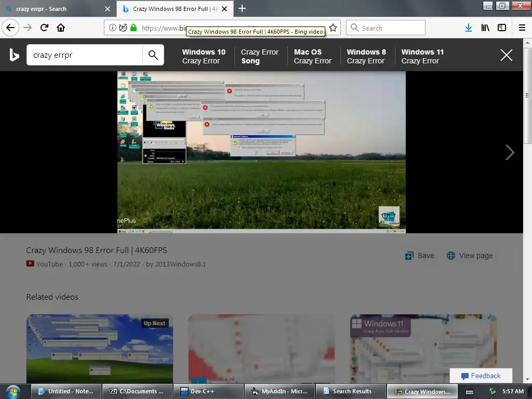Go to the browser home page icon

coord(61,28)
